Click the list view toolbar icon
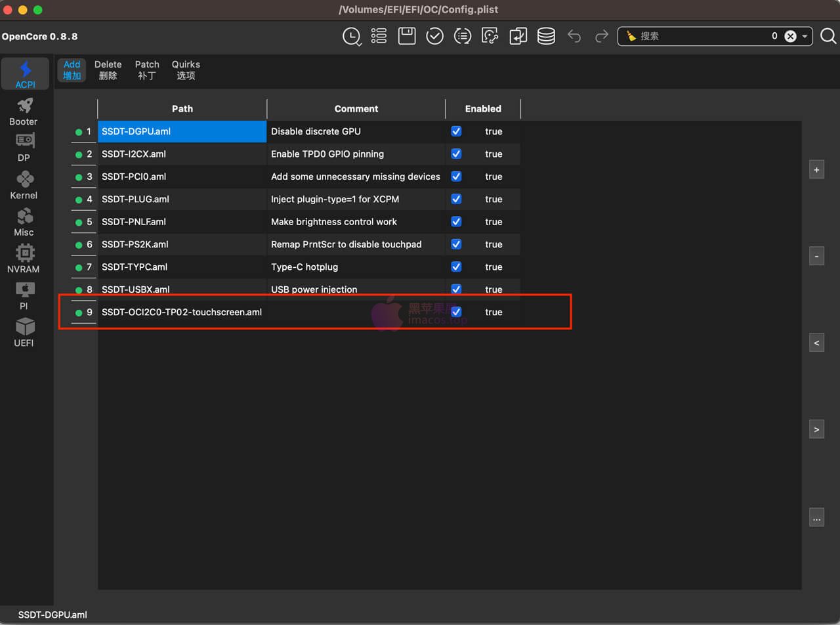Screen dimensions: 840x625 tap(379, 36)
